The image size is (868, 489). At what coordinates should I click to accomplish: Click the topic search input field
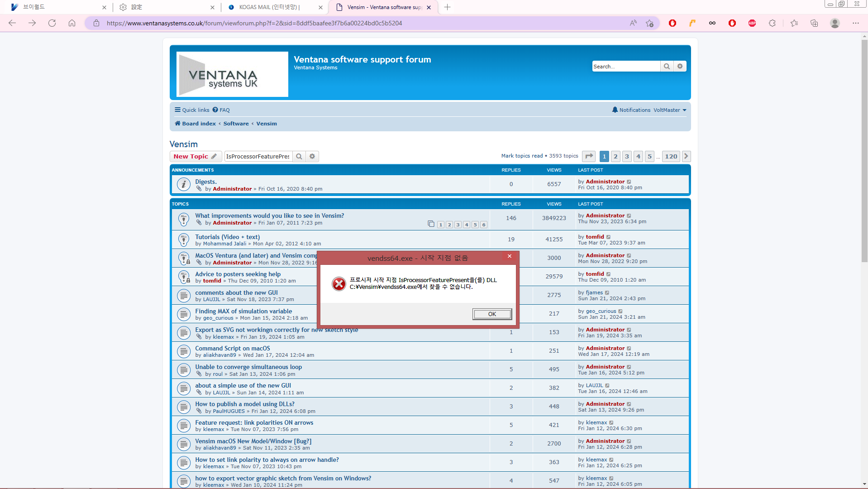258,156
